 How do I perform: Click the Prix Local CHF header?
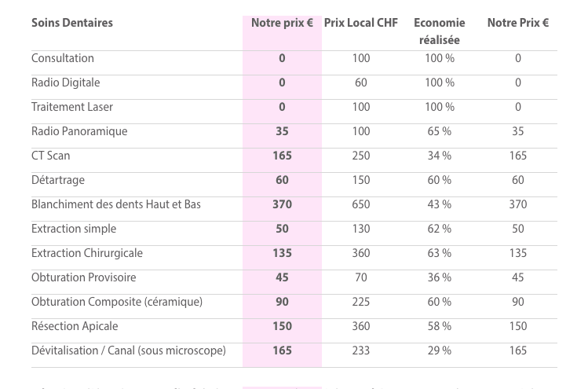tap(361, 23)
